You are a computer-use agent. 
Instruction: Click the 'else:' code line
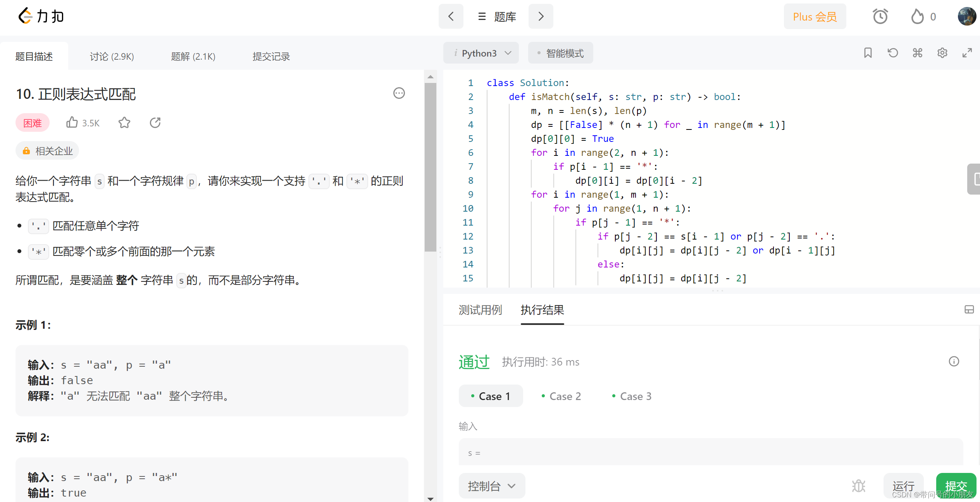(x=611, y=264)
